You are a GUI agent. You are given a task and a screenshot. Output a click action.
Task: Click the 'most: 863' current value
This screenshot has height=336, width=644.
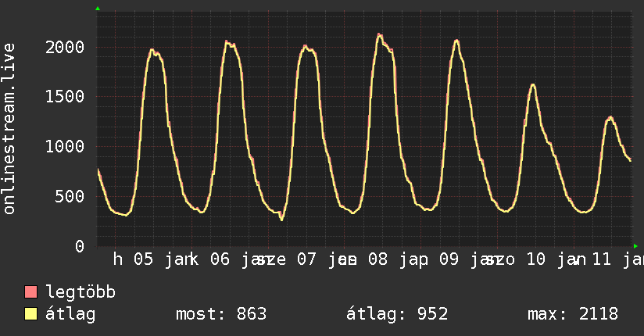221,314
